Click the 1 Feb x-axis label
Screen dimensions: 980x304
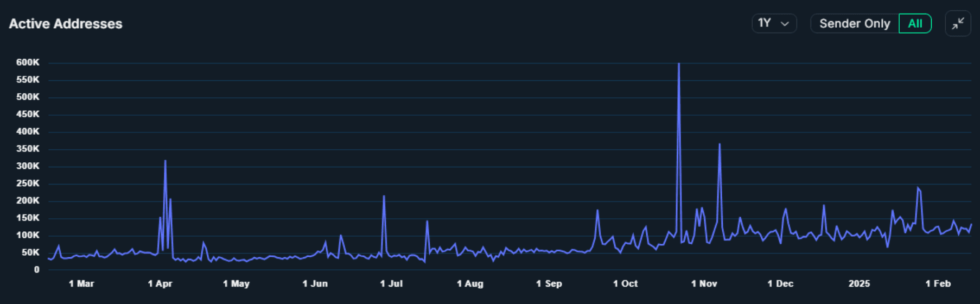click(x=938, y=283)
